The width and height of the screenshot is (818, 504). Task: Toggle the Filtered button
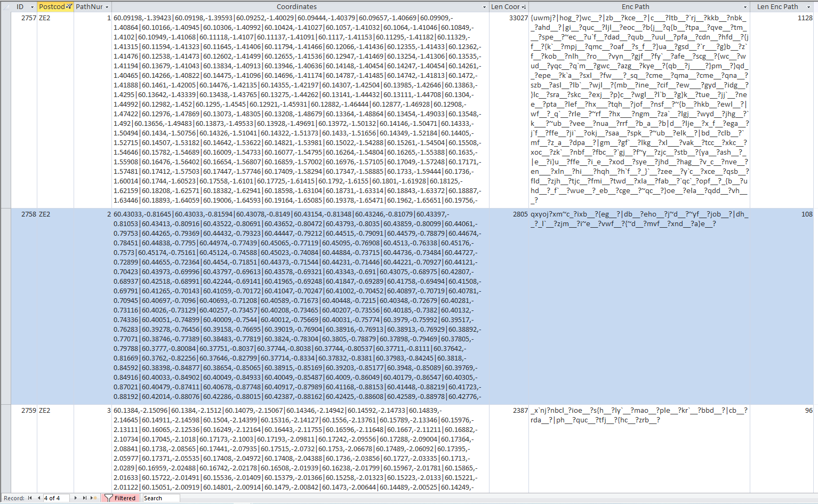(120, 498)
